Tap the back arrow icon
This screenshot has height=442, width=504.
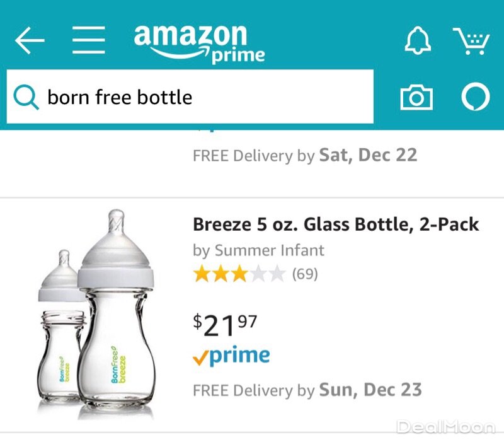coord(30,42)
